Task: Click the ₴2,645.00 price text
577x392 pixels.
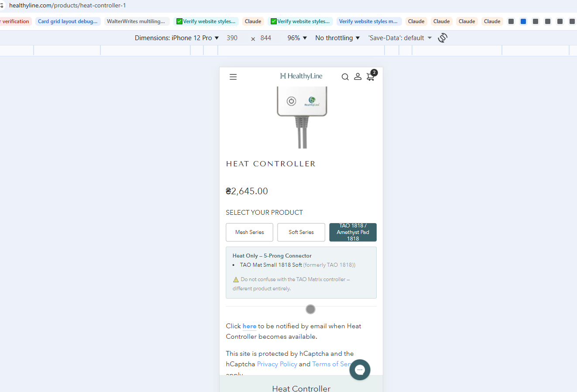Action: 247,191
